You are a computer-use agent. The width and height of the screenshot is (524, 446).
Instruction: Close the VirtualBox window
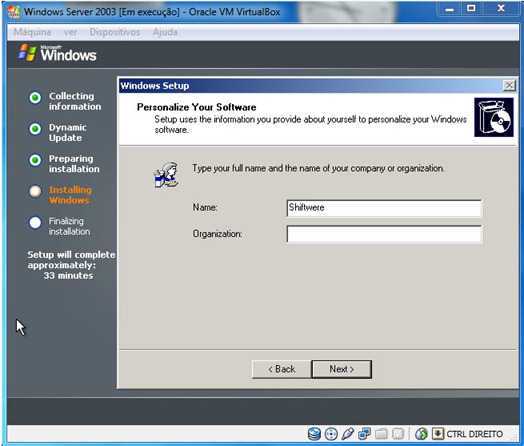coord(501,9)
